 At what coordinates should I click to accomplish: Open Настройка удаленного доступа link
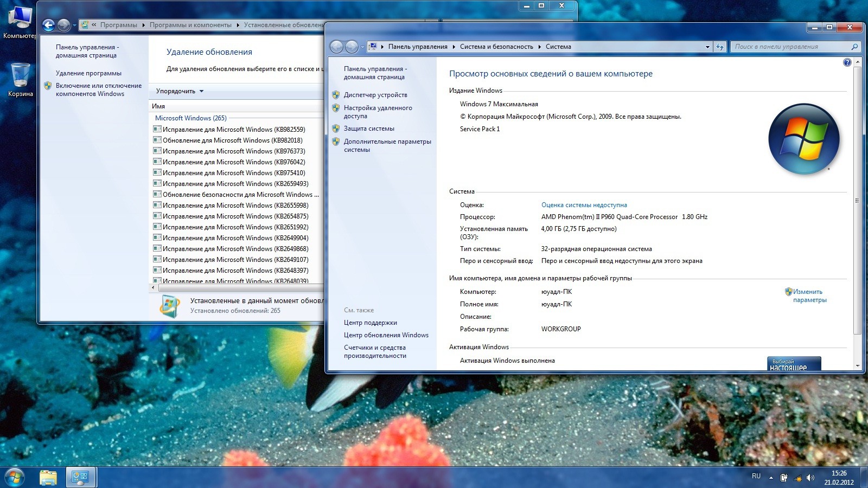coord(378,112)
